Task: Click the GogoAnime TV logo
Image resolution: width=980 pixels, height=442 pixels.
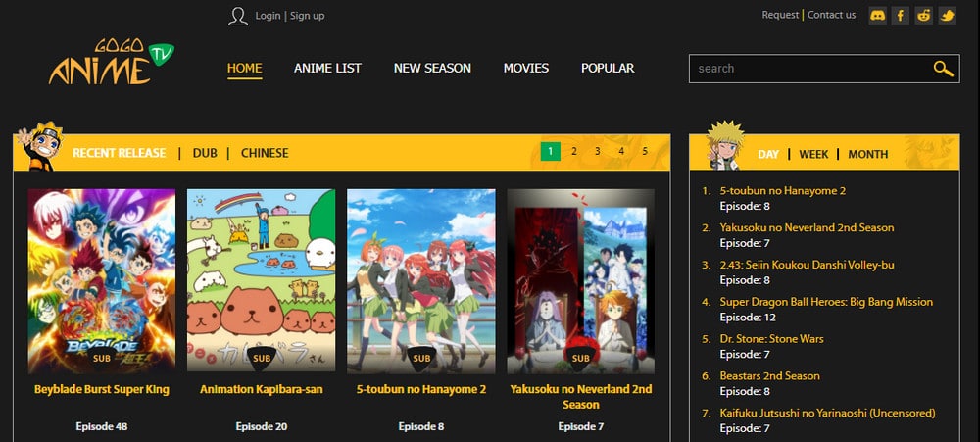Action: click(111, 62)
